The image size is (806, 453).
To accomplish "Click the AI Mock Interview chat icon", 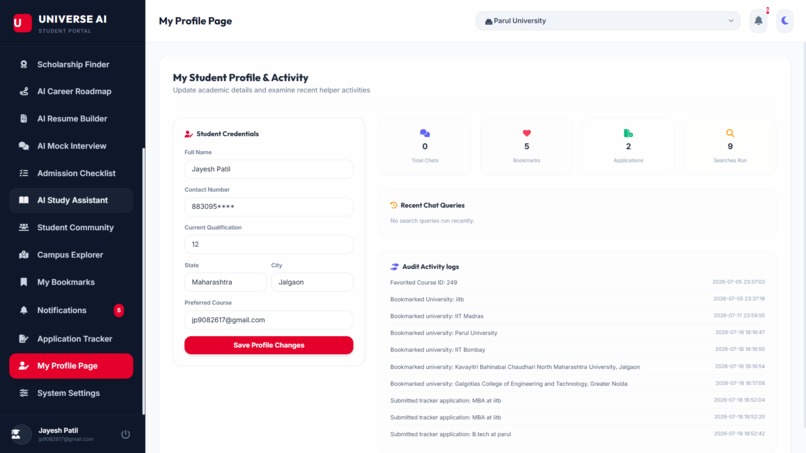I will point(24,146).
